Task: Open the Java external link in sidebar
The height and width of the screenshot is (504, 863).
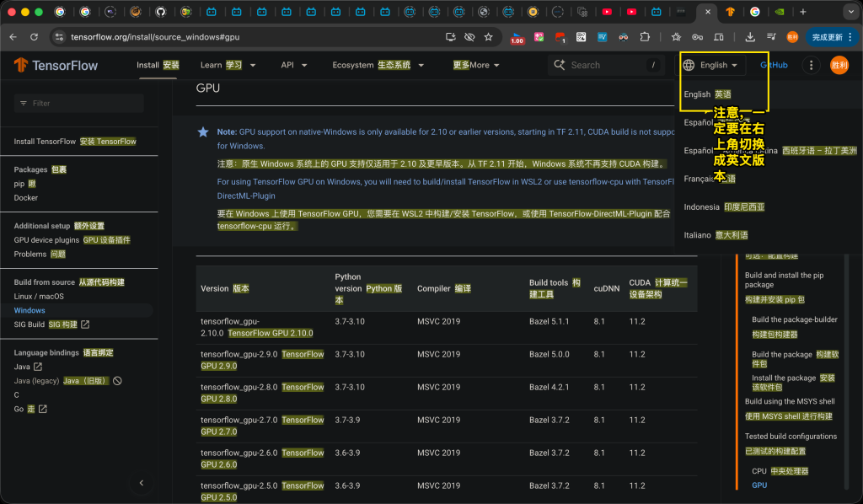Action: click(x=28, y=367)
